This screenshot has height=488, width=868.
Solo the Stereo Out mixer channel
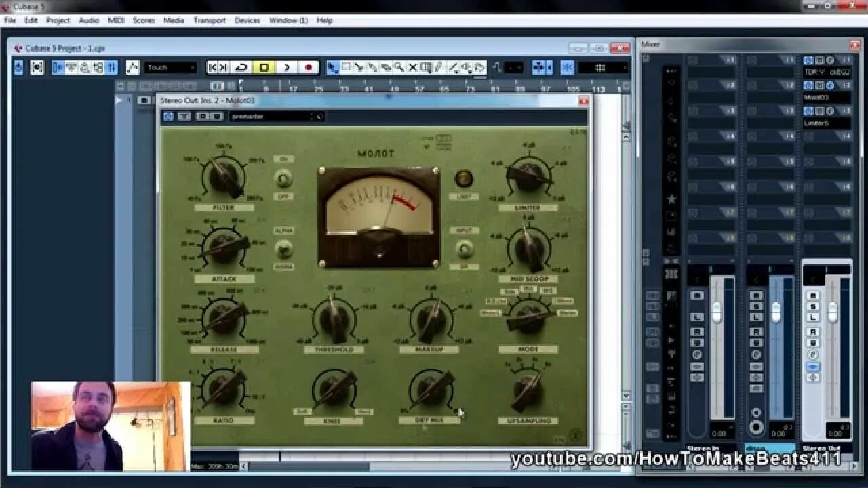click(x=814, y=306)
